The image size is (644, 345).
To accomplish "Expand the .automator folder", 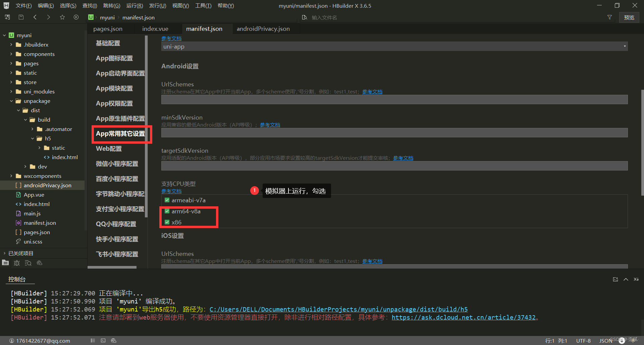I will point(32,129).
